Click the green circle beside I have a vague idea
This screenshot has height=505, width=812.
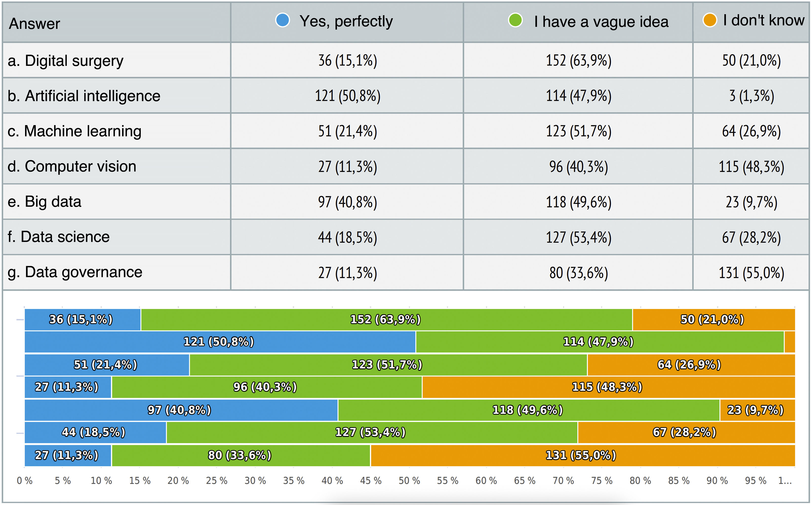click(x=515, y=20)
